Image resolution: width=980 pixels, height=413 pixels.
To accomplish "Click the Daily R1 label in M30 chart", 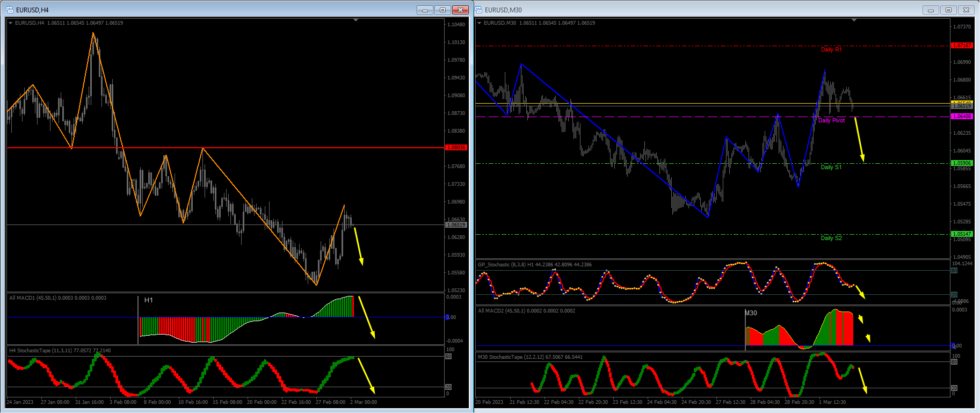I will pos(831,49).
